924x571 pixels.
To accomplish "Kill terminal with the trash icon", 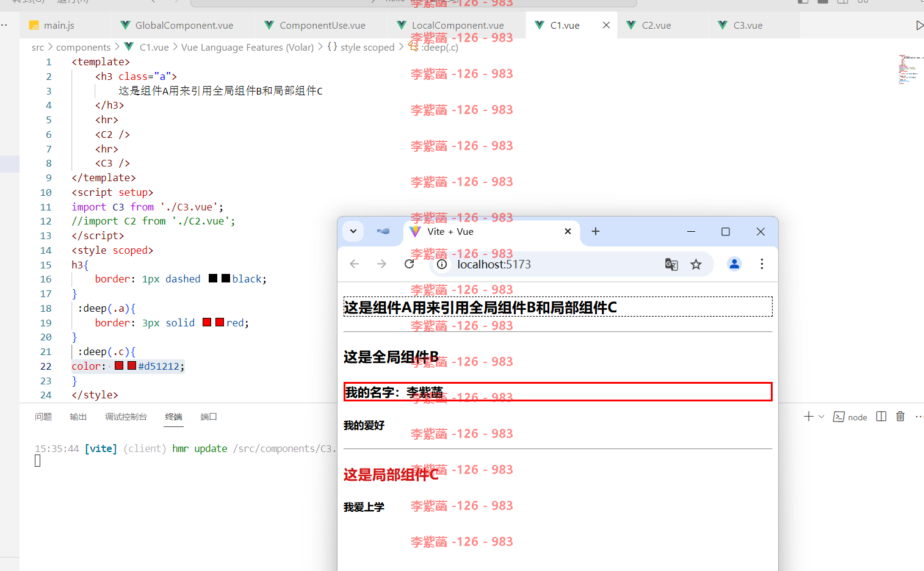I will click(900, 416).
